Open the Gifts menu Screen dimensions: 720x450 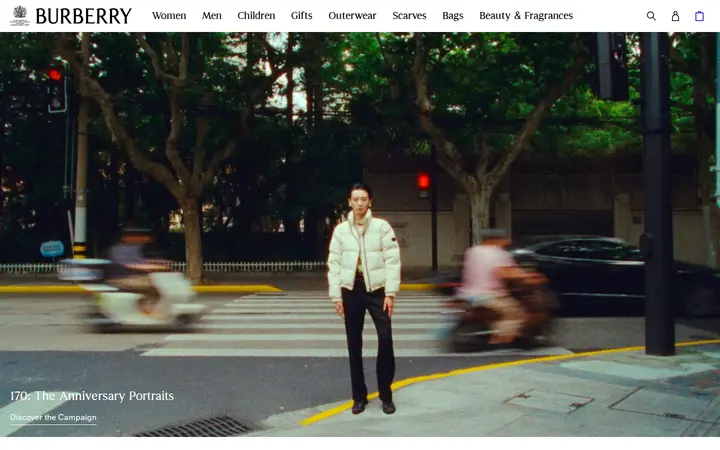(302, 16)
